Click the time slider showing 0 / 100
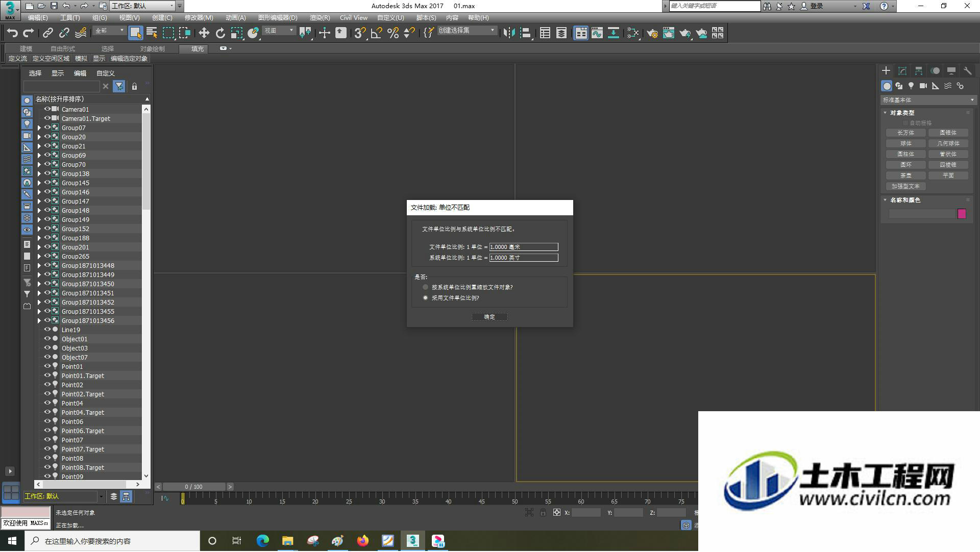This screenshot has width=980, height=552. pos(194,487)
